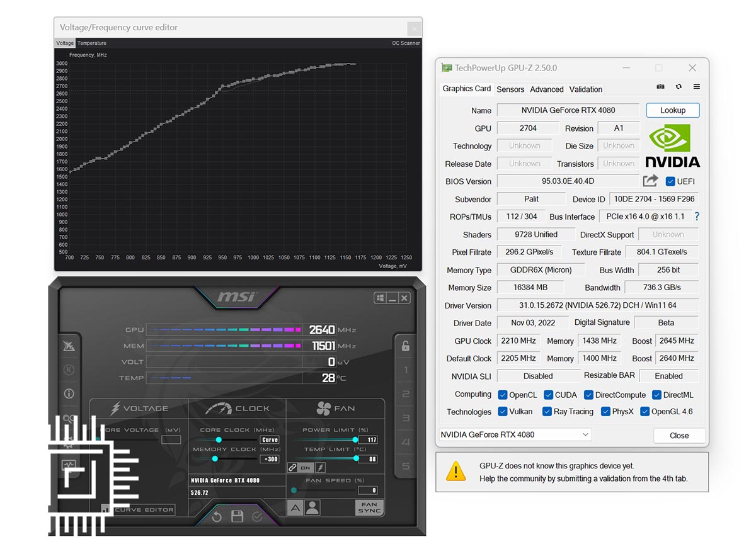The image size is (756, 554).
Task: Switch to the Sensors tab
Action: tap(510, 89)
